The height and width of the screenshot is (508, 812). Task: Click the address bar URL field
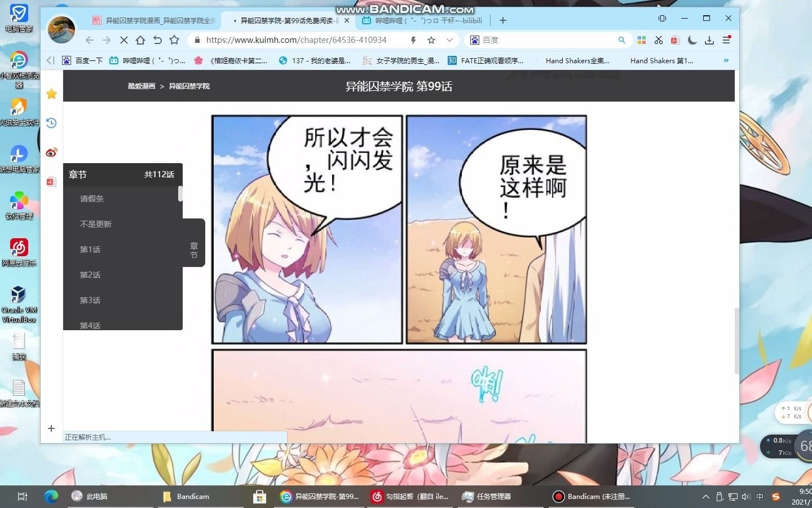pyautogui.click(x=297, y=40)
